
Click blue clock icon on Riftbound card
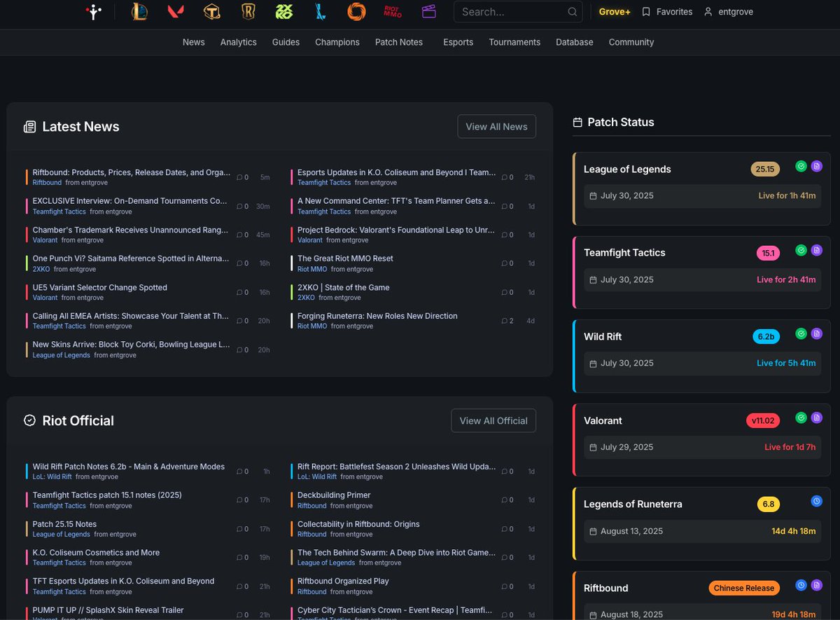(x=801, y=586)
